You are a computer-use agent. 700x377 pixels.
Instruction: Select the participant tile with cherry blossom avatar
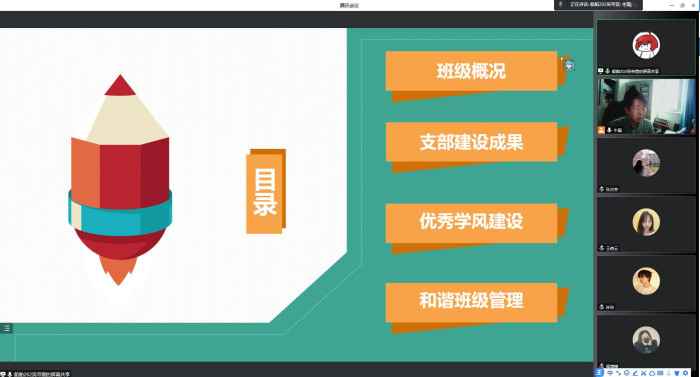(x=646, y=165)
